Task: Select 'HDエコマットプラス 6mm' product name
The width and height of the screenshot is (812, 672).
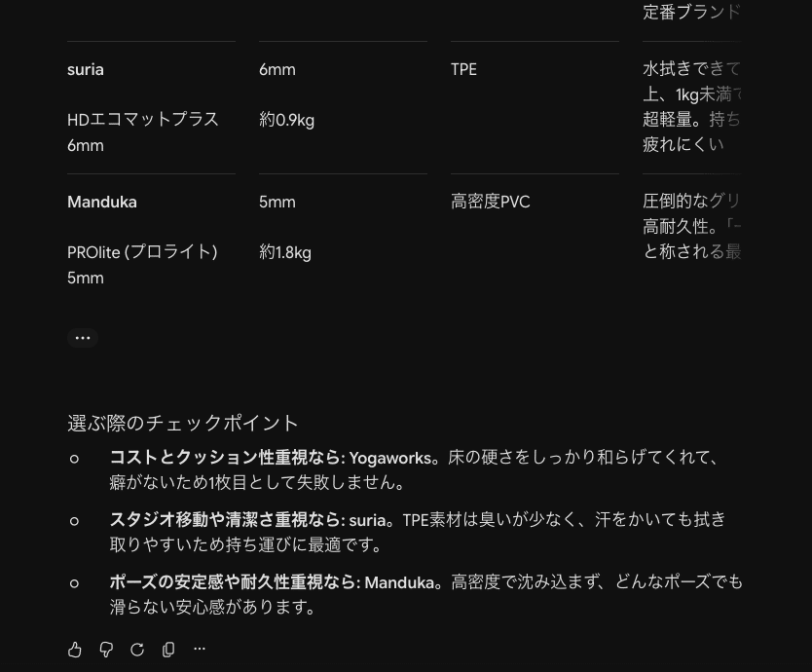Action: tap(143, 132)
